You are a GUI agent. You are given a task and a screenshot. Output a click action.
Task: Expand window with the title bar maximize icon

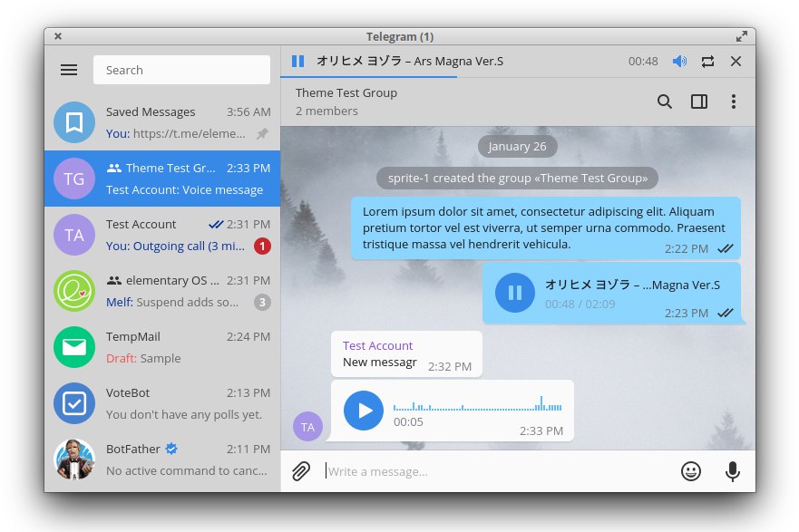pyautogui.click(x=742, y=36)
